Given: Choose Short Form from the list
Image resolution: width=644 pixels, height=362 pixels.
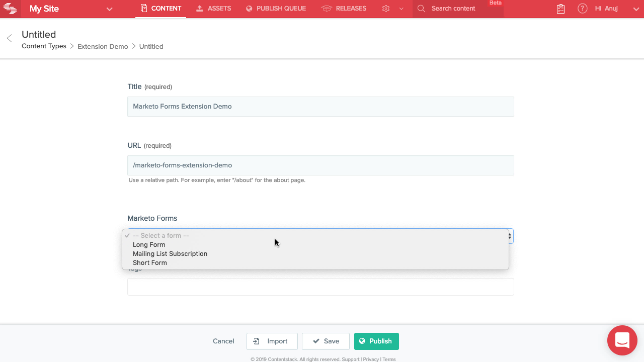Looking at the screenshot, I should coord(315,262).
